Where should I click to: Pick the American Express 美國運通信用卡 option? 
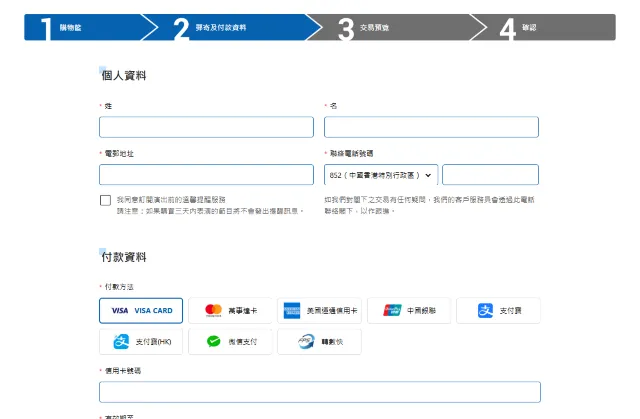coord(320,310)
